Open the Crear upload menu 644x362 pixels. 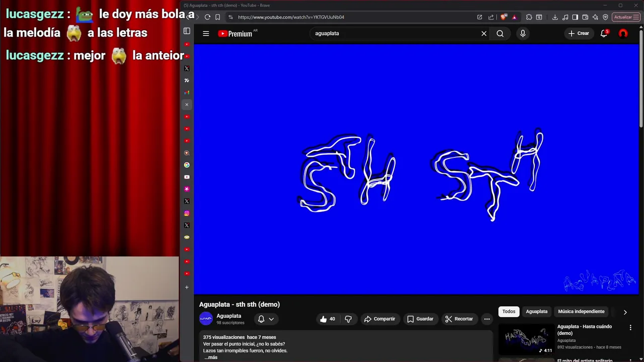coord(579,33)
